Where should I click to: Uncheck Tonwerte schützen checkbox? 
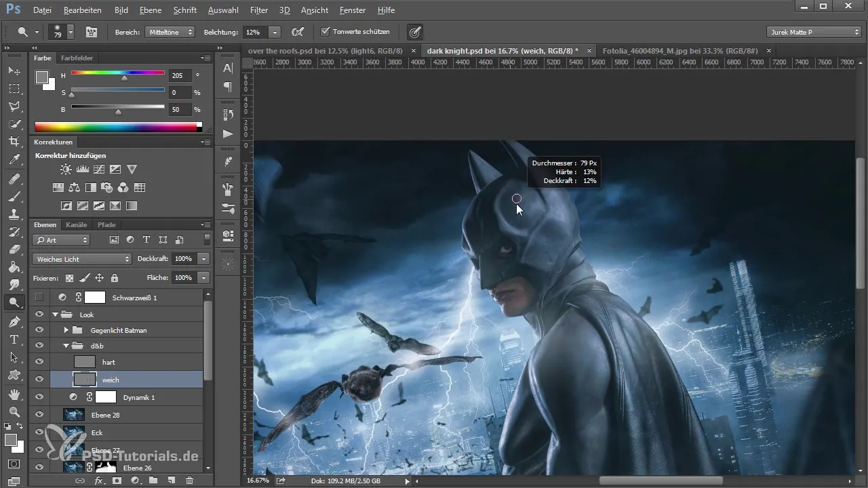(x=325, y=32)
